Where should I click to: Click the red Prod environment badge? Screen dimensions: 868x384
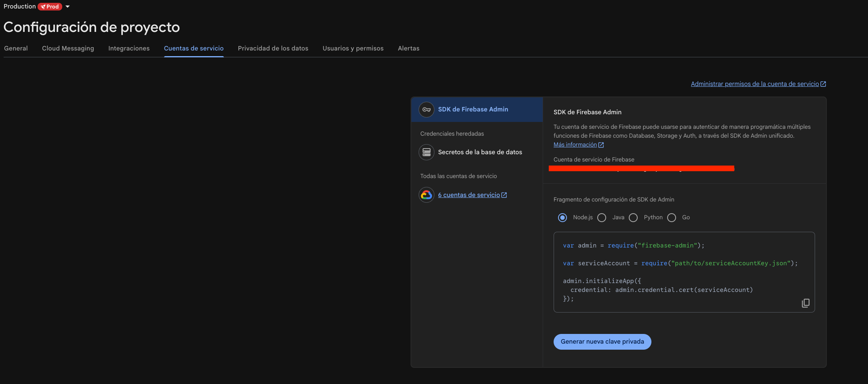pyautogui.click(x=50, y=6)
